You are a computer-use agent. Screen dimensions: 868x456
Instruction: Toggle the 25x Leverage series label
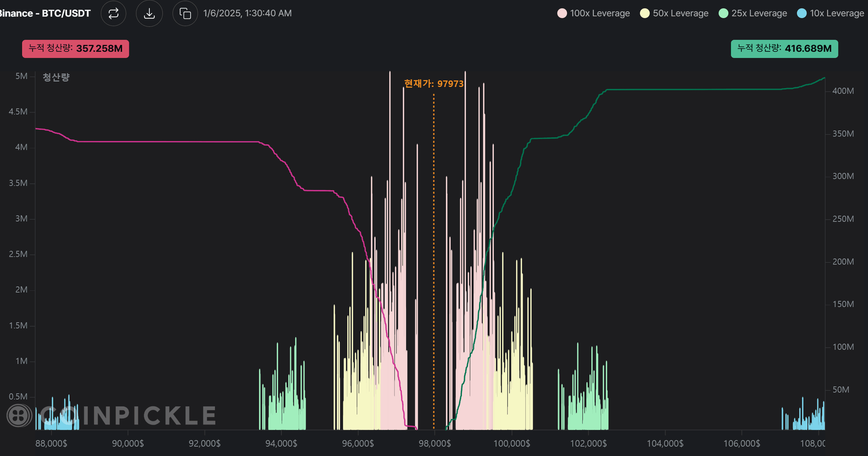(x=759, y=14)
